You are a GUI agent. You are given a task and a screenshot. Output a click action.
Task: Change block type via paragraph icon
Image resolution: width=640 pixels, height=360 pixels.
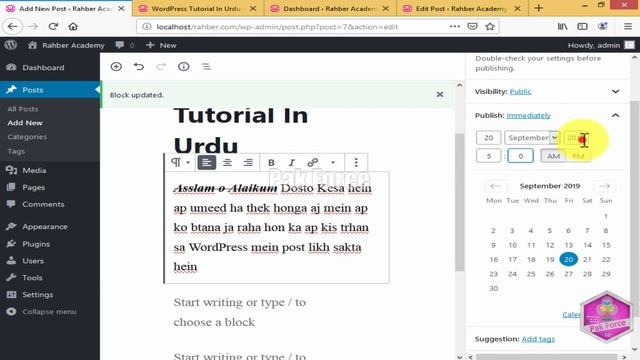pos(180,162)
